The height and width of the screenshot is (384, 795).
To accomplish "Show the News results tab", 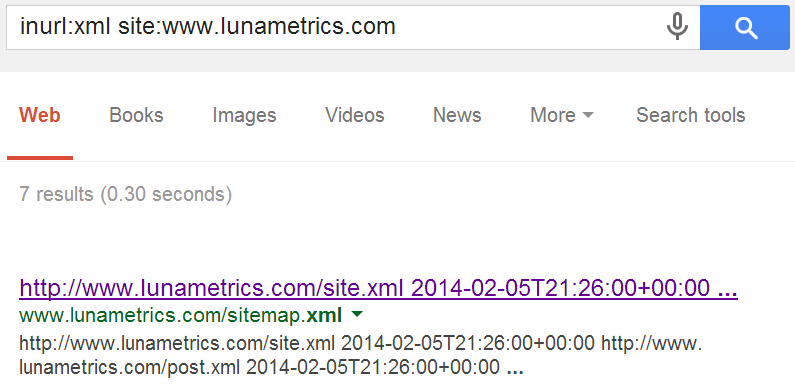I will [x=457, y=115].
